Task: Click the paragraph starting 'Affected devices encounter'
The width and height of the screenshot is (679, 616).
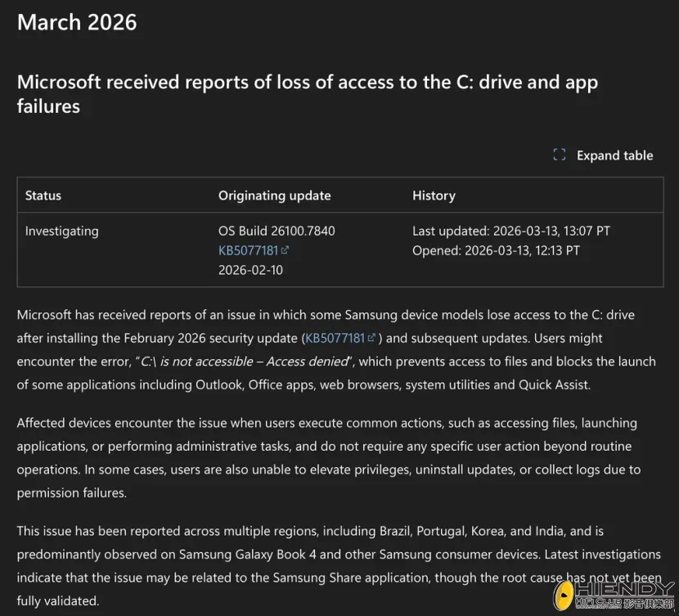Action: point(327,446)
